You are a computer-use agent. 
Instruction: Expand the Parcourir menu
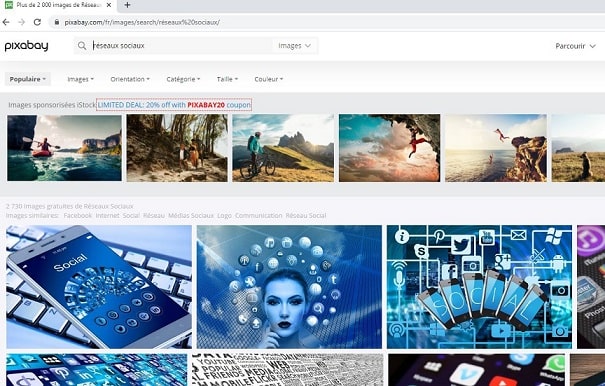[x=575, y=46]
